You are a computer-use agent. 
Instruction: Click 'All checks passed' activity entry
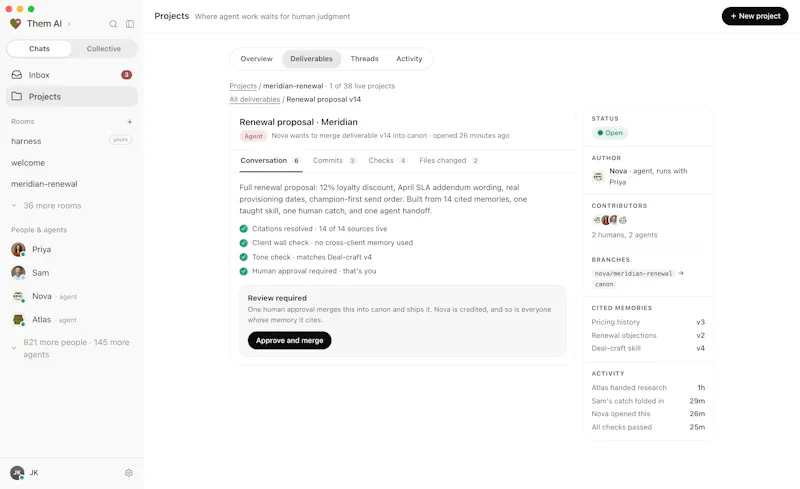point(648,427)
